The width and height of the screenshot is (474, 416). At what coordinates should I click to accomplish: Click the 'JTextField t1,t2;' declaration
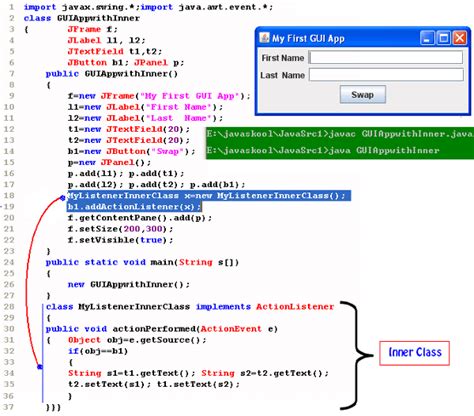(115, 51)
